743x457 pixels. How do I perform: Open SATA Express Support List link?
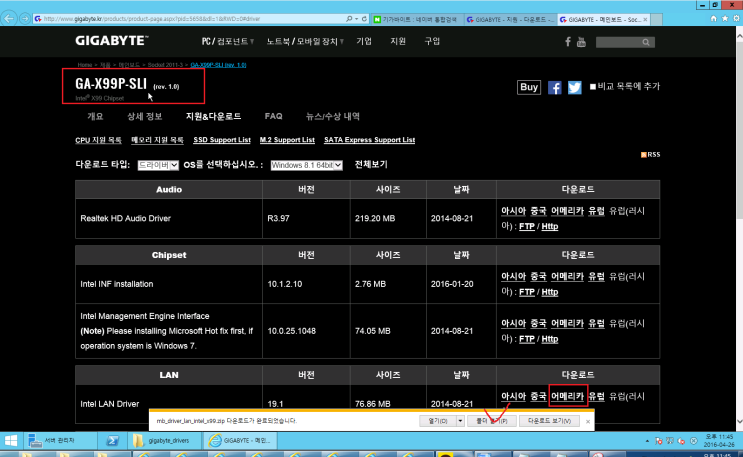click(x=370, y=140)
